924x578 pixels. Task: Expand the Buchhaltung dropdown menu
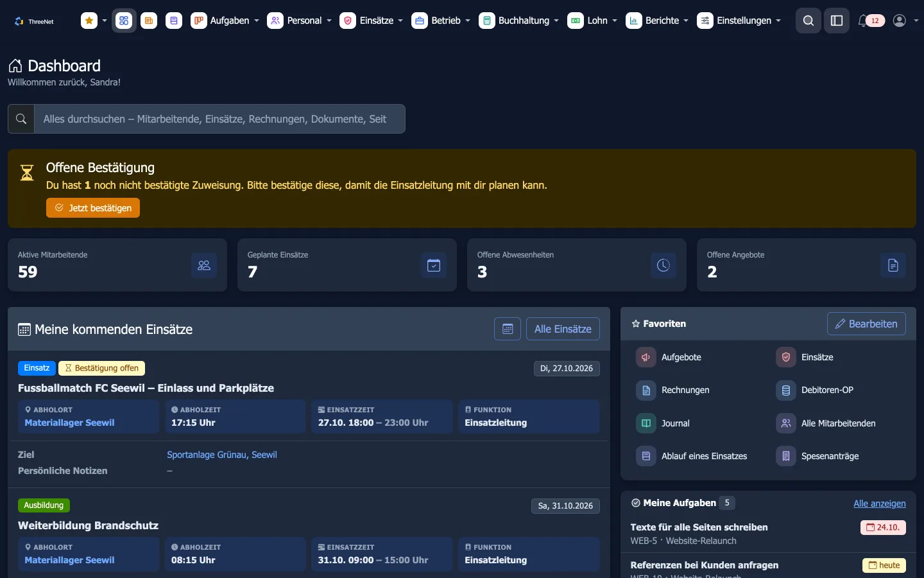click(x=518, y=21)
